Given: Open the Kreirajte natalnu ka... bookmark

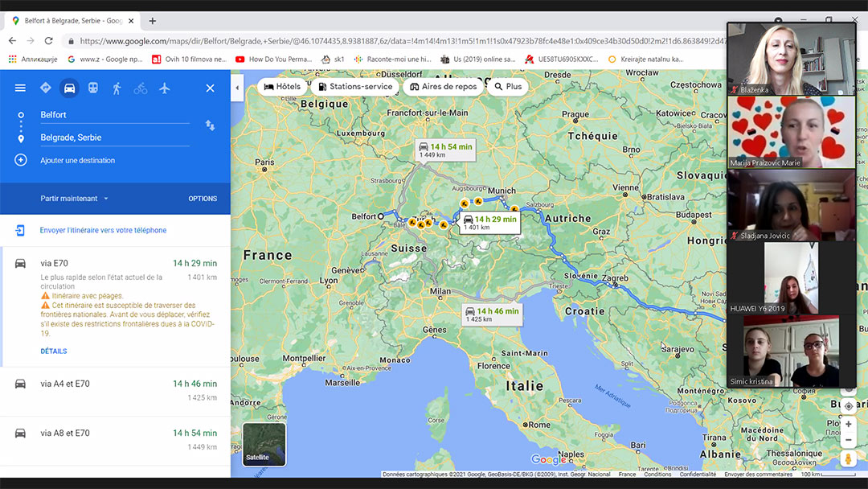Looking at the screenshot, I should point(645,60).
